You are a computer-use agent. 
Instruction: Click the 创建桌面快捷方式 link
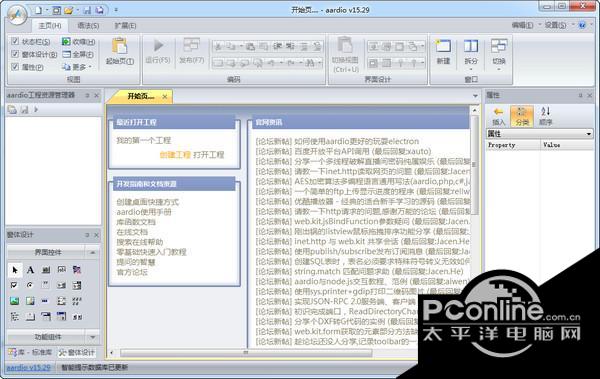tap(147, 202)
